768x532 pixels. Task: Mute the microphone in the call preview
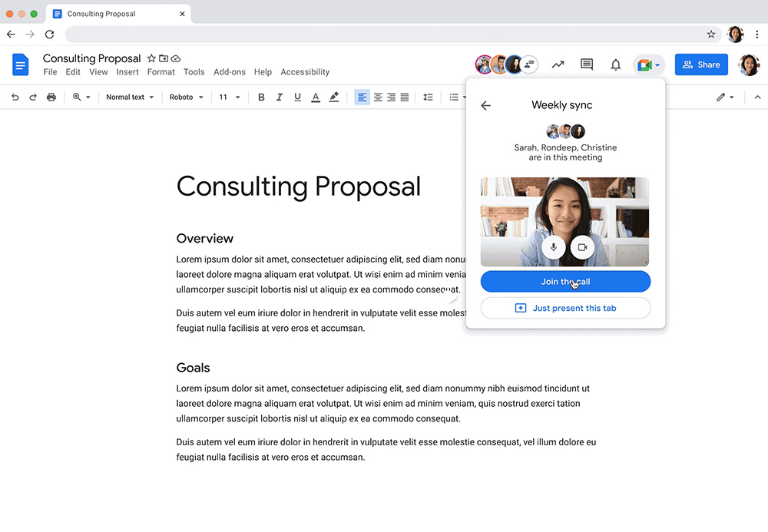click(x=554, y=247)
